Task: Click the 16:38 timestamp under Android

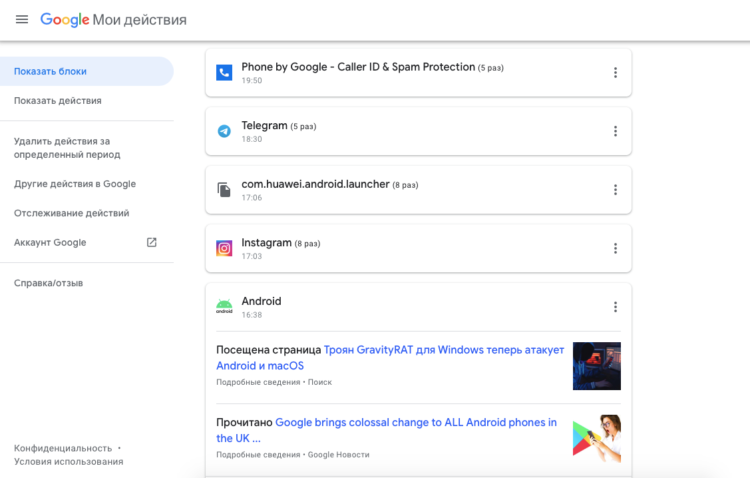Action: point(252,315)
